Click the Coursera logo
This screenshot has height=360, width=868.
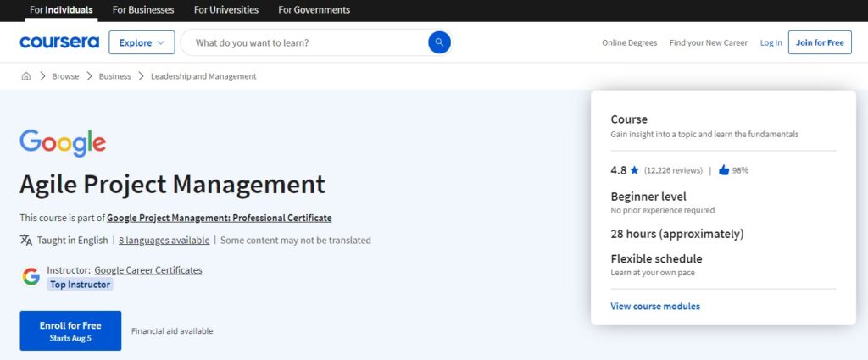tap(59, 42)
